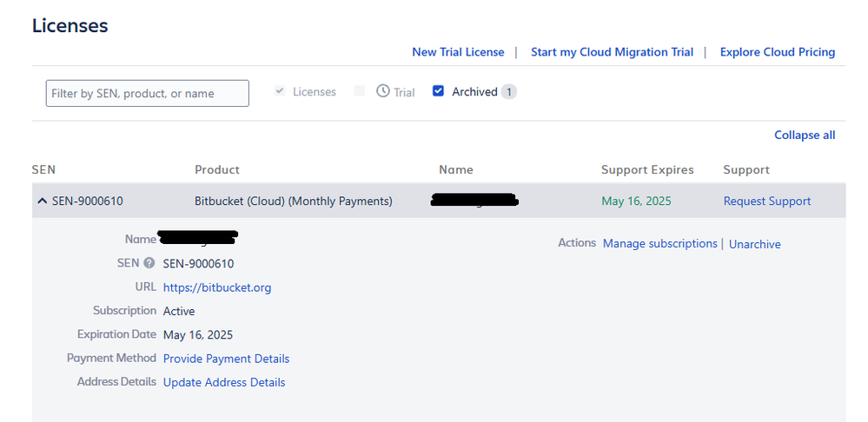
Task: Click the Subscription label
Action: (x=124, y=311)
